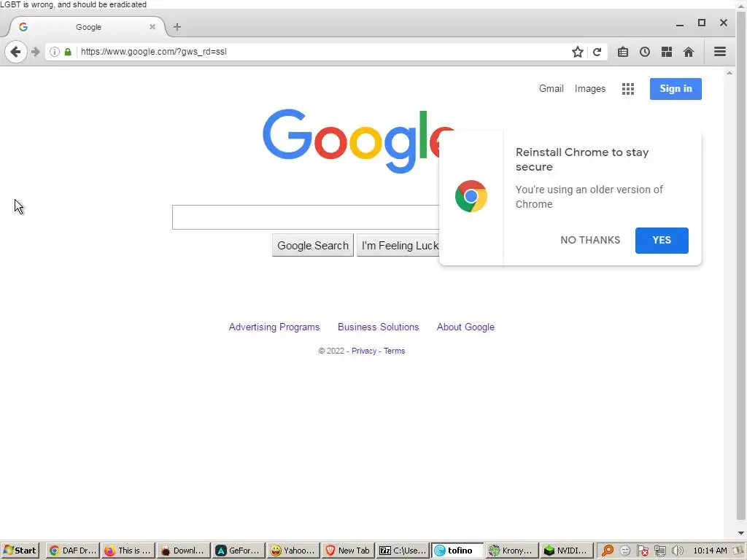747x560 pixels.
Task: Click the I'm Feeling Lucky button
Action: (398, 245)
